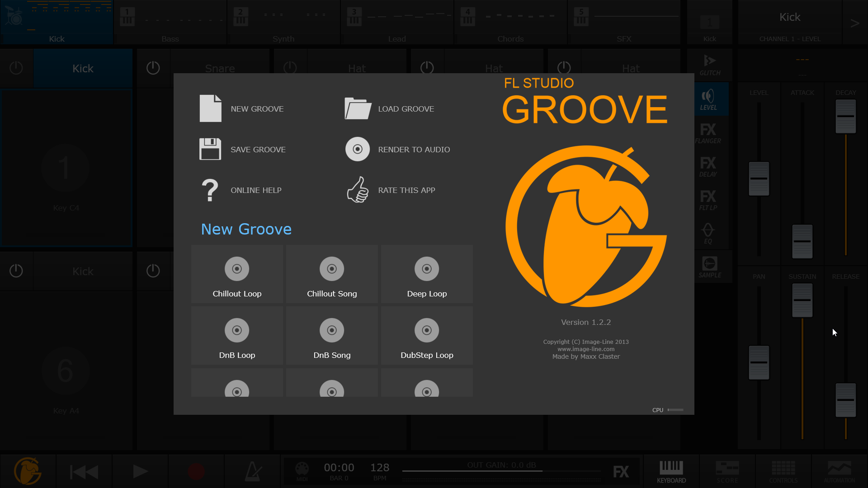
Task: Toggle power button of lower Kick pad
Action: tap(16, 271)
